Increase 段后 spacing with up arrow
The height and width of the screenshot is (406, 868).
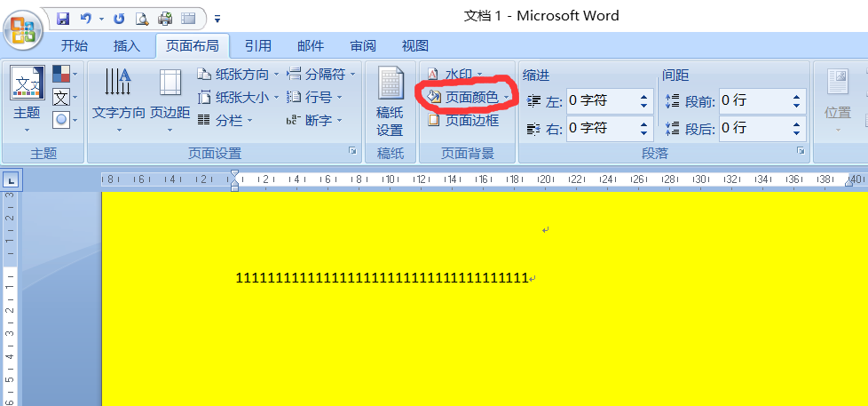[797, 124]
